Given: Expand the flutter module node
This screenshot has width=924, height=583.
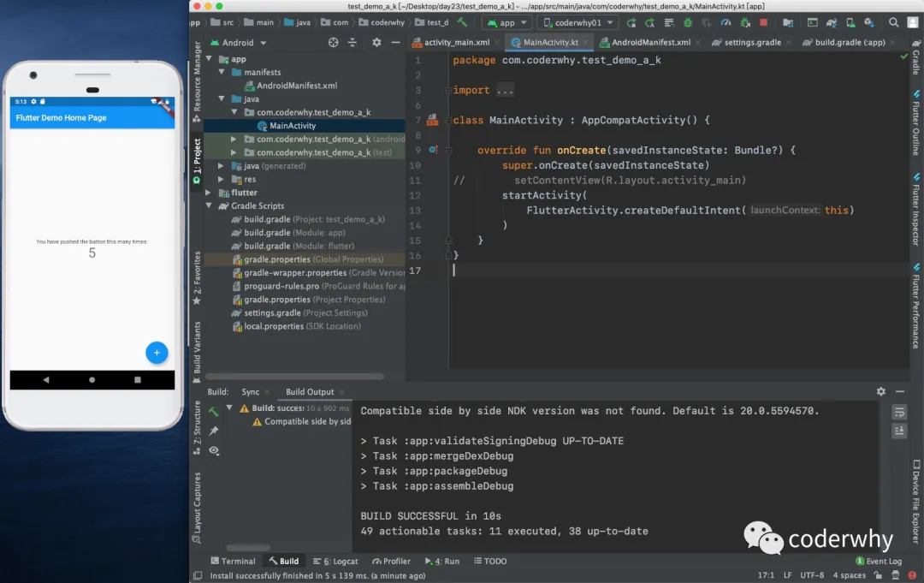Looking at the screenshot, I should [208, 192].
